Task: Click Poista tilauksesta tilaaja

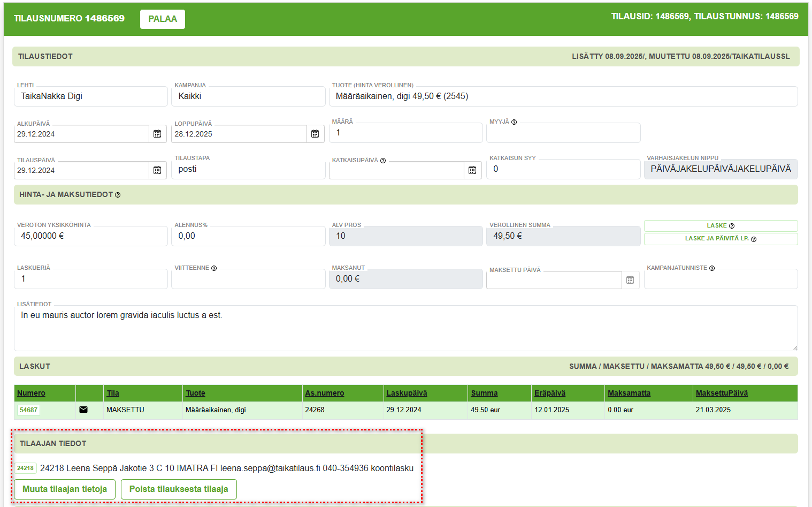Action: 179,489
